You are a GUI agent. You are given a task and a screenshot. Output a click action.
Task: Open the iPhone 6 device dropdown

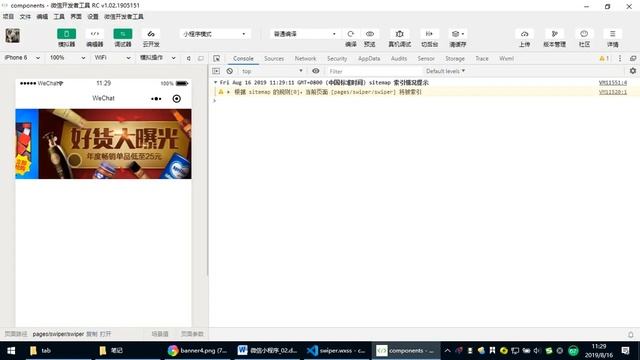[22, 58]
